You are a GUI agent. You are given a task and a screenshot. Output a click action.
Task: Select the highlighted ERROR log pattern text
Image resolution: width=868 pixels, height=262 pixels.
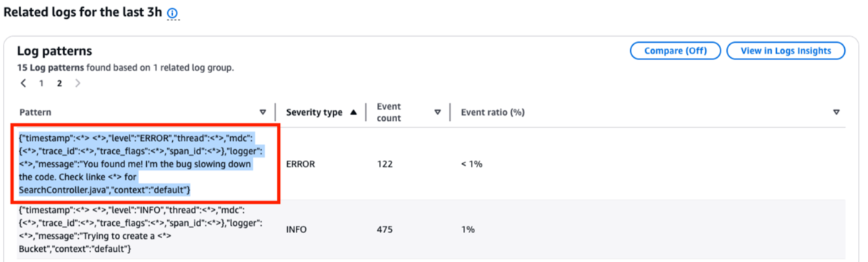[145, 164]
